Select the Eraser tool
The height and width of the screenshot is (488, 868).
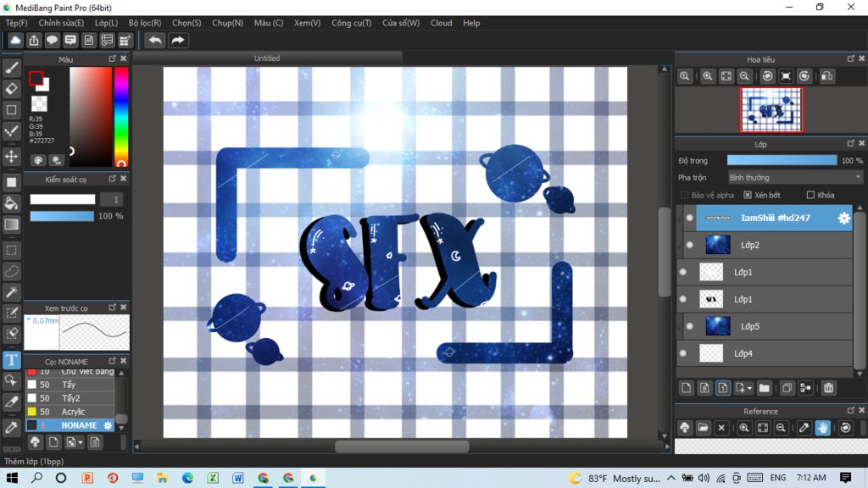pyautogui.click(x=12, y=88)
